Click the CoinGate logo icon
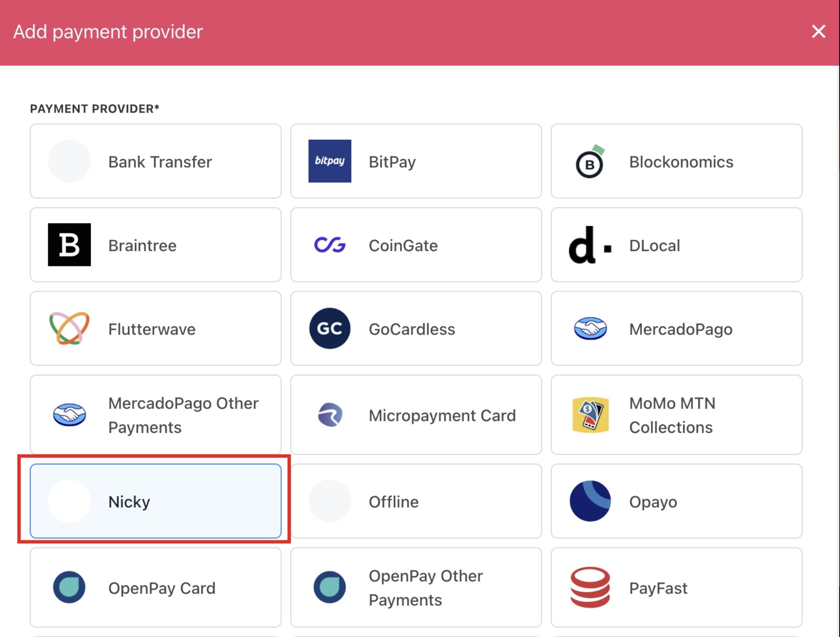The height and width of the screenshot is (637, 840). click(330, 245)
